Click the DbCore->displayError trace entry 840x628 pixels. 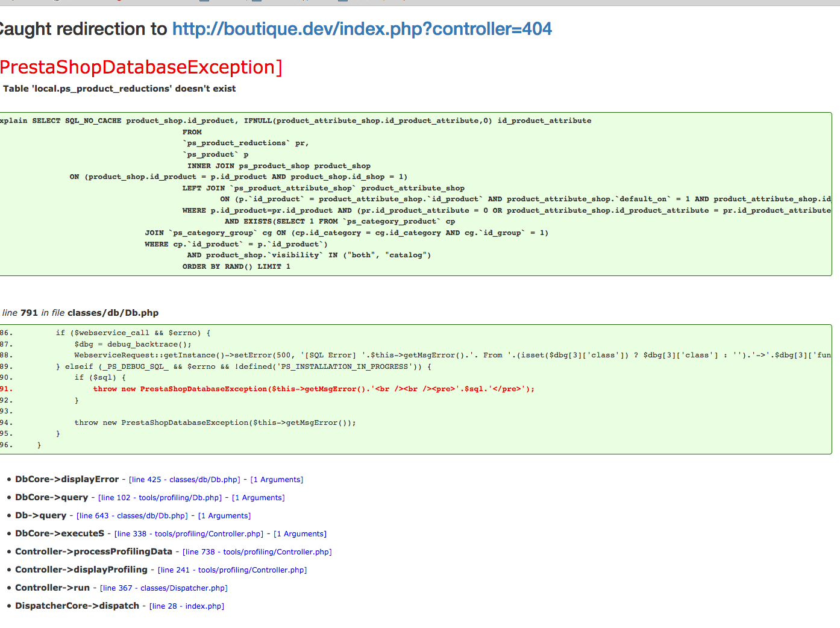(67, 479)
